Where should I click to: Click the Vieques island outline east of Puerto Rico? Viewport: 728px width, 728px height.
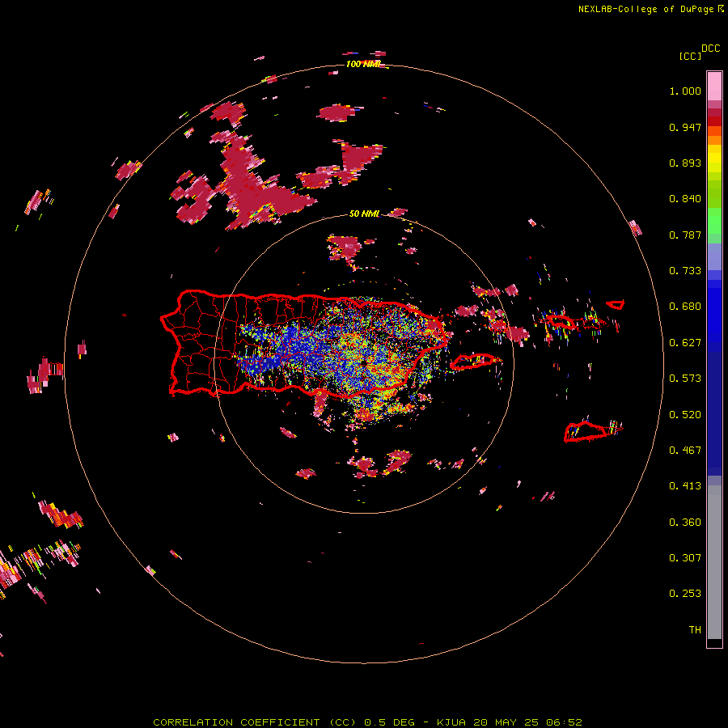tap(474, 362)
